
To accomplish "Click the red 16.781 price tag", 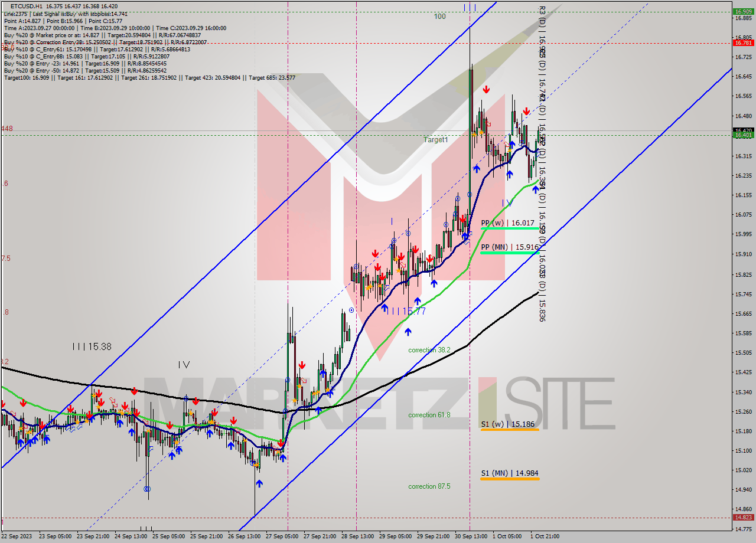I will pos(743,42).
